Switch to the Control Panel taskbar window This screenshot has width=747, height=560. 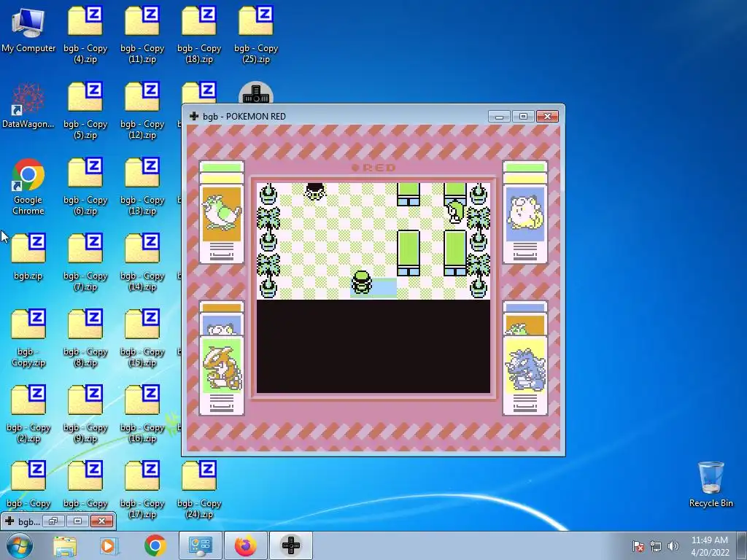click(x=200, y=545)
